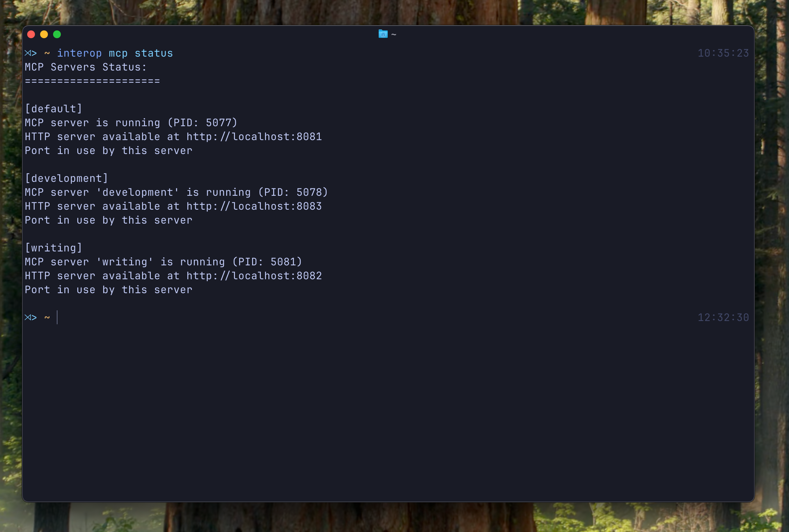Minimize the terminal using the yellow button
789x532 pixels.
pyautogui.click(x=44, y=34)
